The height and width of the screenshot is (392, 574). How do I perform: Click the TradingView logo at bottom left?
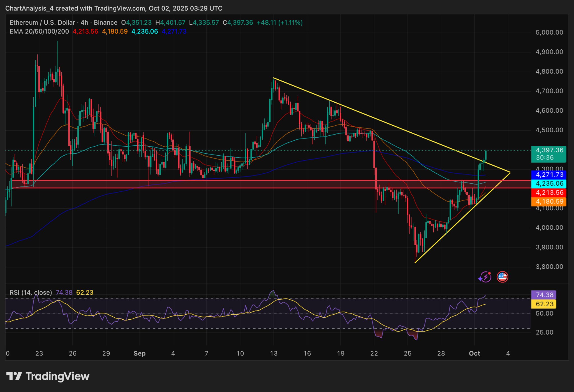[48, 376]
